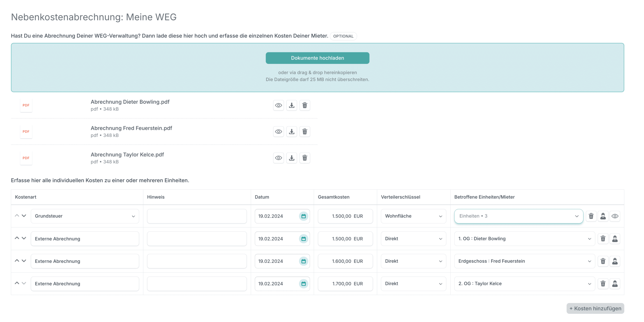Viewport: 644px width, 322px height.
Task: Open the Einheiten • 3 dropdown
Action: 518,216
